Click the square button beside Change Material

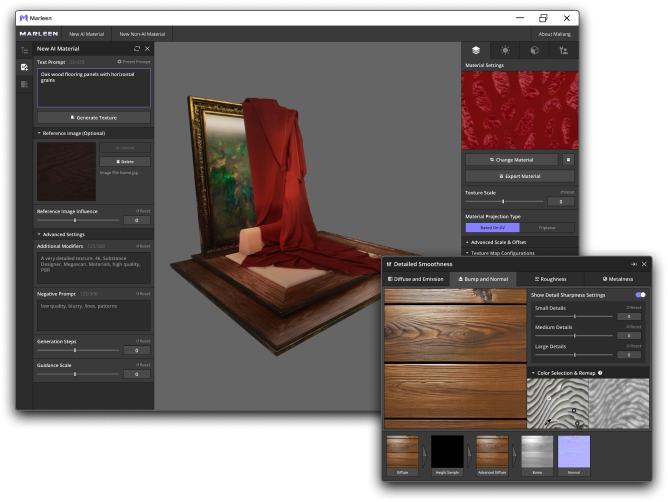(568, 160)
